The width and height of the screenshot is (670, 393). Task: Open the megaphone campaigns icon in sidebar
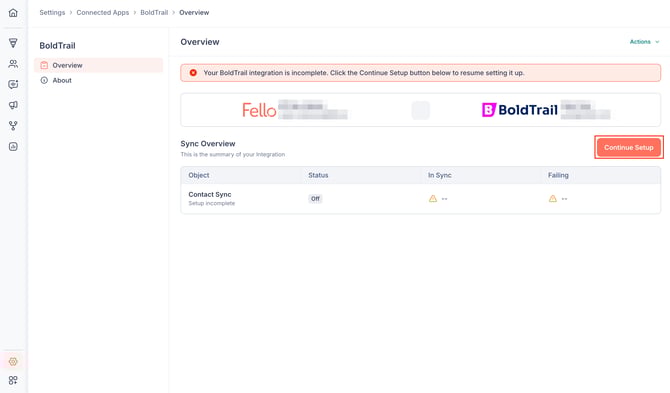point(13,105)
